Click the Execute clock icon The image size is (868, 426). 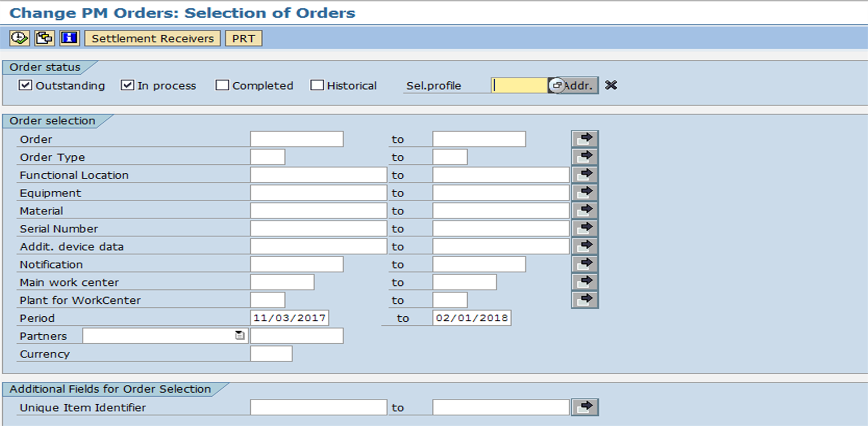pyautogui.click(x=19, y=38)
